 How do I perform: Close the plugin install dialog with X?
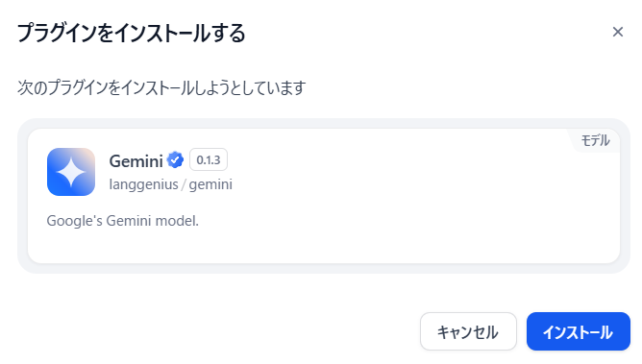617,32
